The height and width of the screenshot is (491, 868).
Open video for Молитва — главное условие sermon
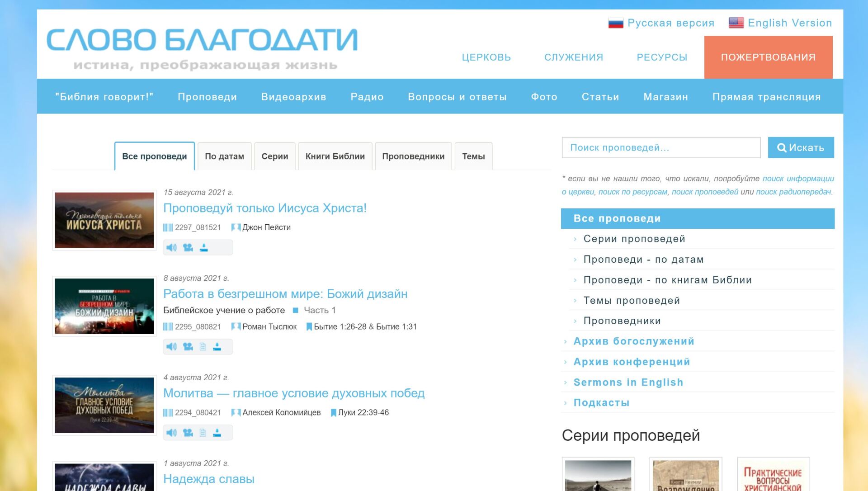[188, 433]
